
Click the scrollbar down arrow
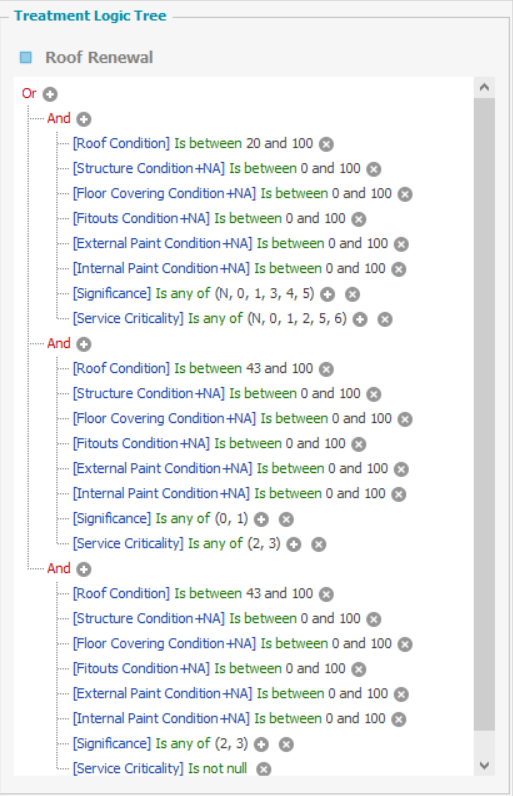coord(484,765)
